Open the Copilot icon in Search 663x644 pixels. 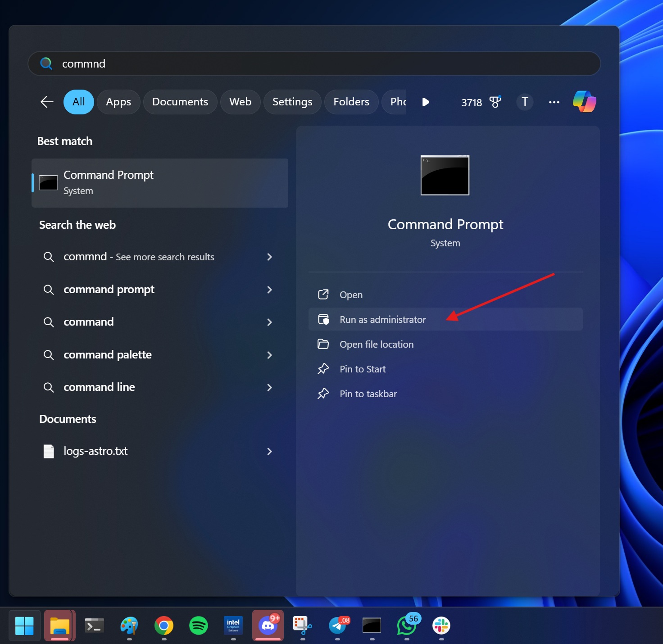point(584,102)
